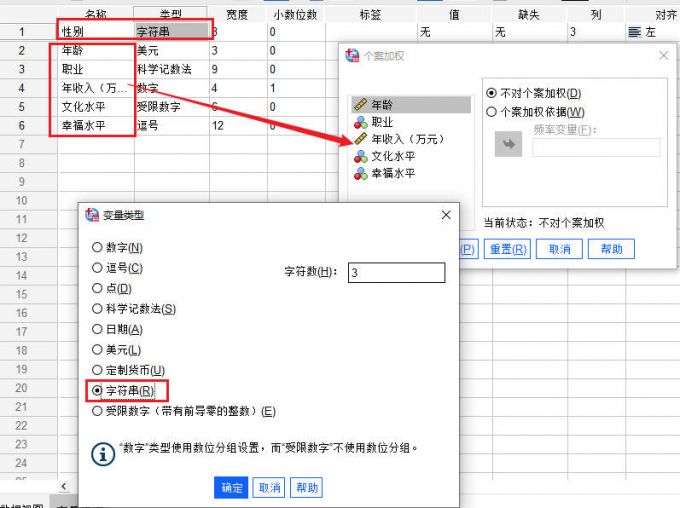Click horizontal scrollbar left arrow
The image size is (680, 508).
64,486
